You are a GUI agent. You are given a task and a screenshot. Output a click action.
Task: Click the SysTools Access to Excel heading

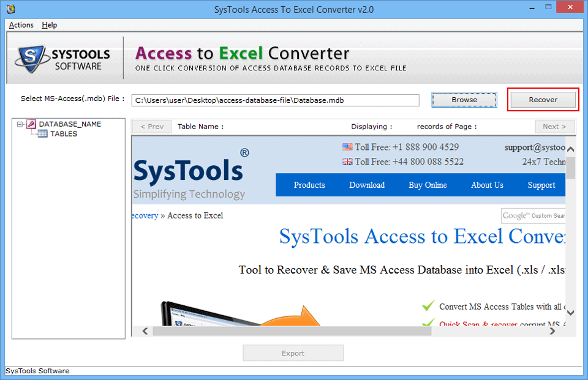point(422,236)
